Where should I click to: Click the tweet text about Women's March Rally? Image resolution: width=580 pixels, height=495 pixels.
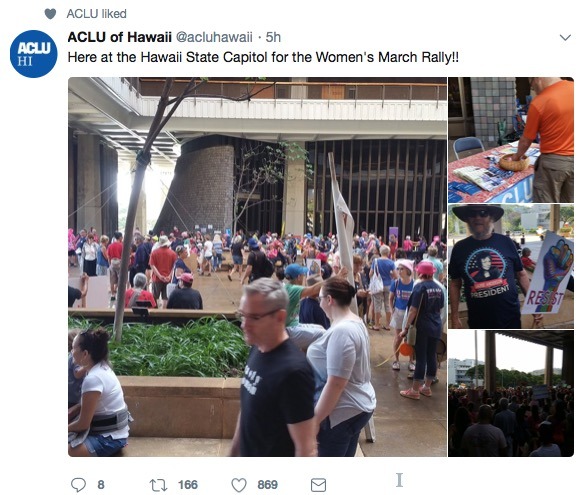point(263,57)
